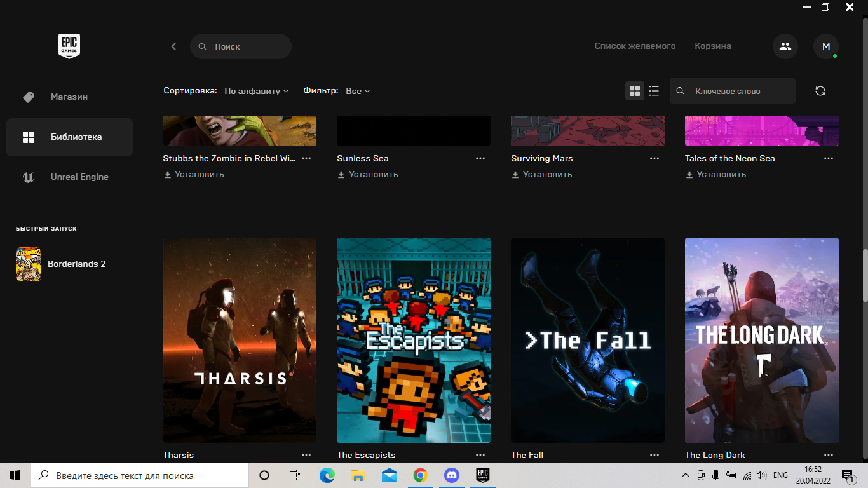
Task: Open Microsoft Edge from the taskbar
Action: pyautogui.click(x=327, y=475)
